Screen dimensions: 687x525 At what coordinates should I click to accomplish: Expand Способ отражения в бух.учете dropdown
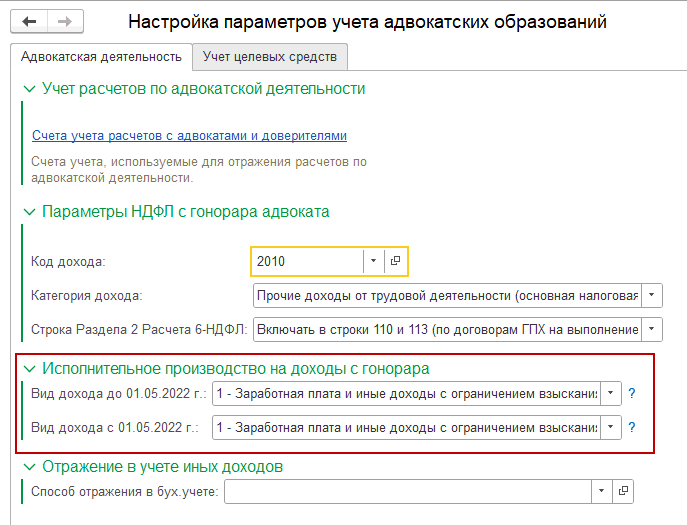[x=600, y=491]
